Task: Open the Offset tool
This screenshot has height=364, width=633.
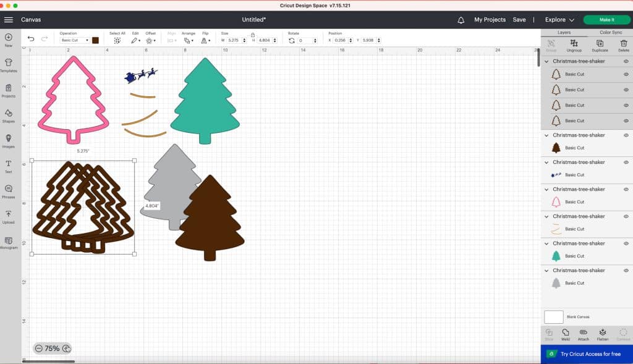Action: coord(151,40)
